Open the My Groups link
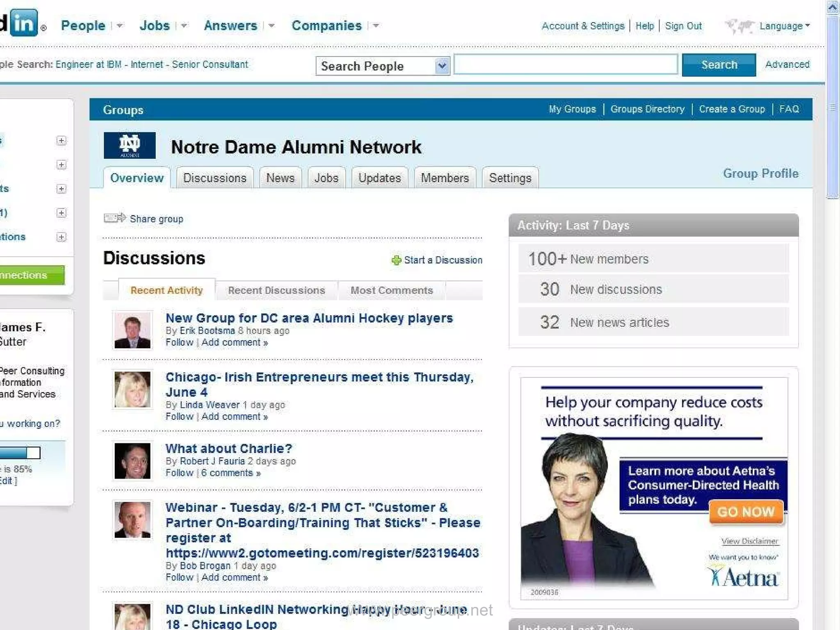This screenshot has width=840, height=630. (x=572, y=109)
